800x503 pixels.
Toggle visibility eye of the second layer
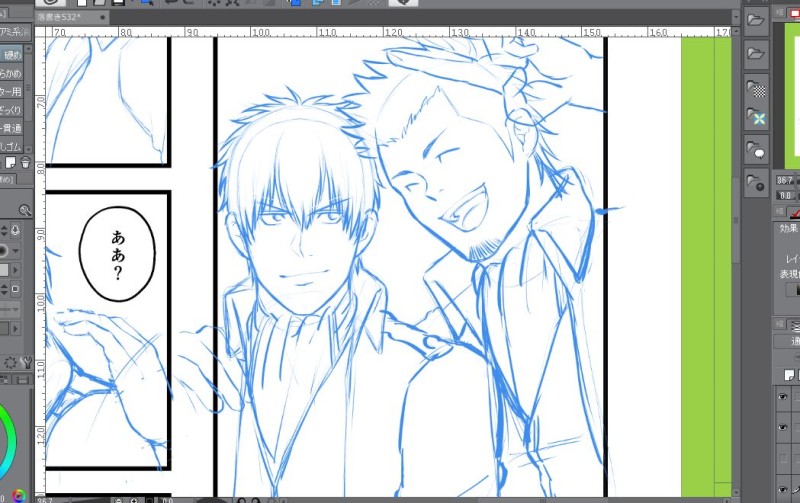[x=783, y=427]
